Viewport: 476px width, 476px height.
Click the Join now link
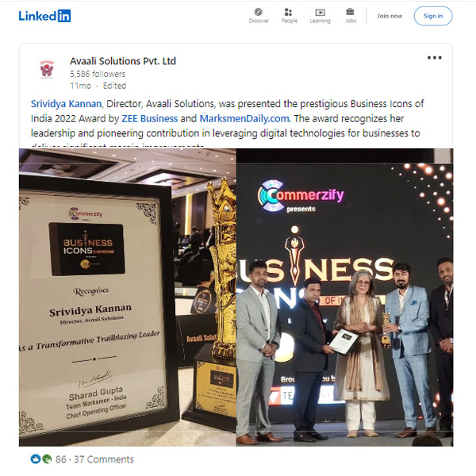390,16
